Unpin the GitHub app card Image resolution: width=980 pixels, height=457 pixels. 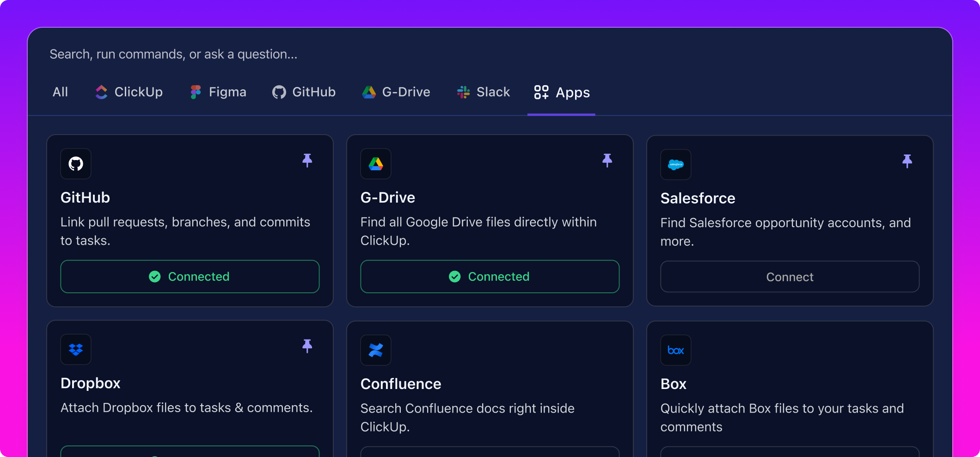[307, 161]
